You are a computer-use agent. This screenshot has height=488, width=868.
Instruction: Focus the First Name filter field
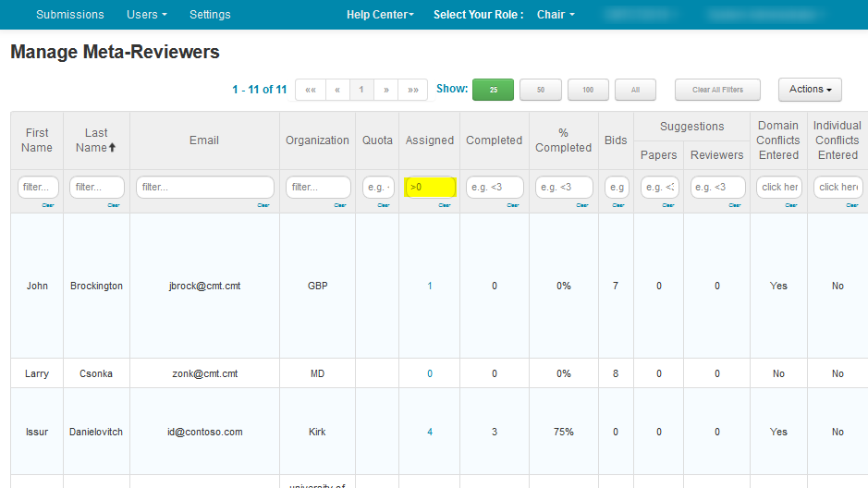coord(38,187)
